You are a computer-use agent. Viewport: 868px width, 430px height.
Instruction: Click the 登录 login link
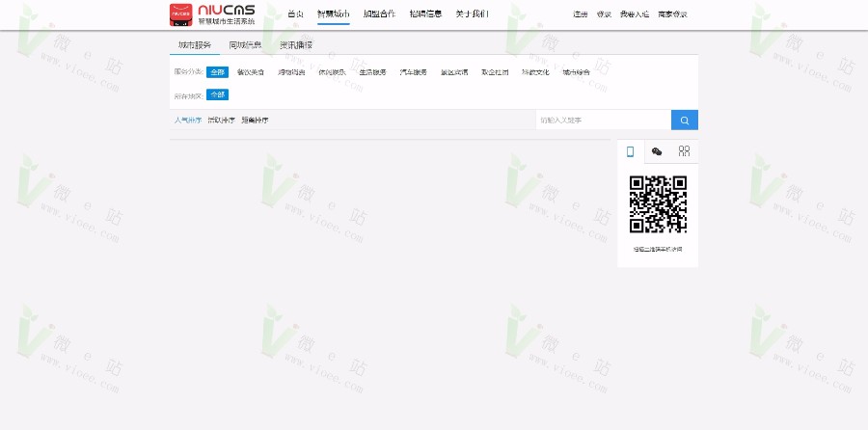604,14
